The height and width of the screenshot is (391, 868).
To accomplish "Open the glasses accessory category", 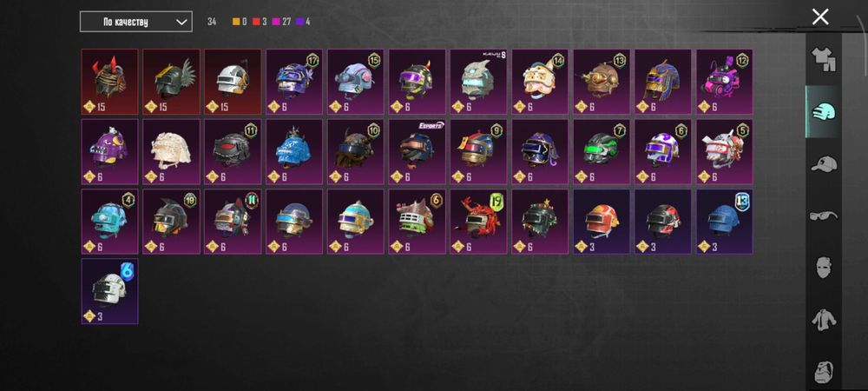I will 823,215.
